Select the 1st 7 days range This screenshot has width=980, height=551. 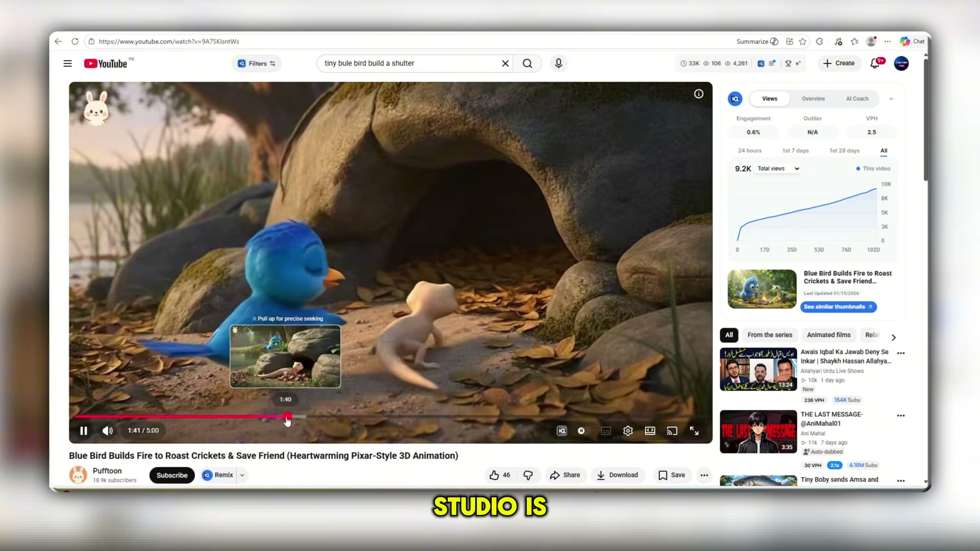point(795,151)
